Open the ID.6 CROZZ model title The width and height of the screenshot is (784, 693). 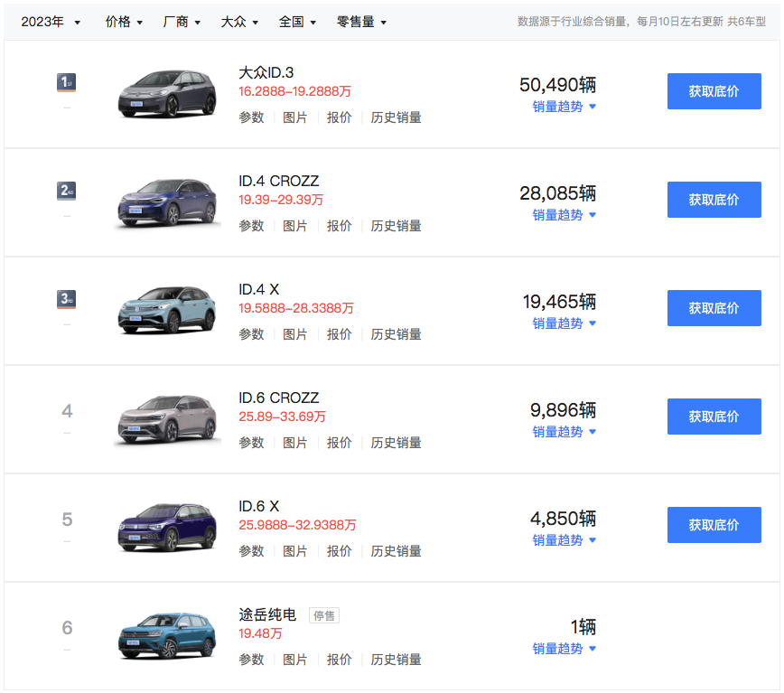click(278, 398)
